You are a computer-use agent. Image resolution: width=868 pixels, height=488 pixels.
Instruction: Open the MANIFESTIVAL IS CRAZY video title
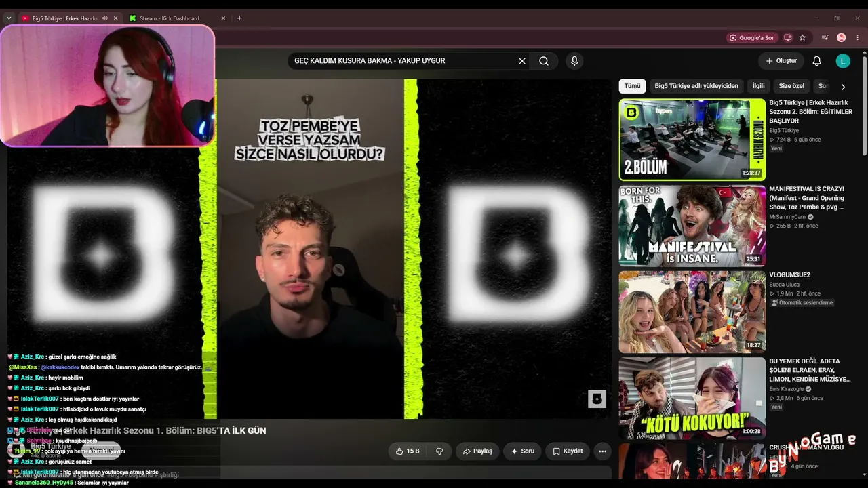tap(807, 198)
